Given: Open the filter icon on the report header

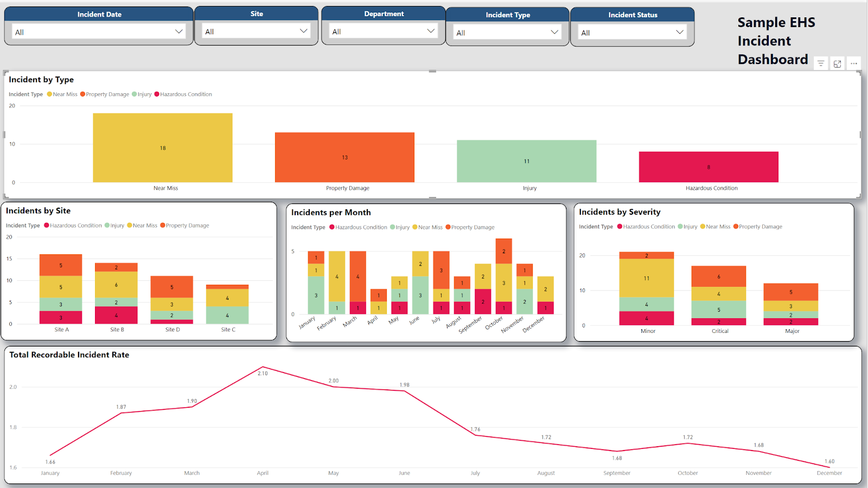Looking at the screenshot, I should pos(820,63).
